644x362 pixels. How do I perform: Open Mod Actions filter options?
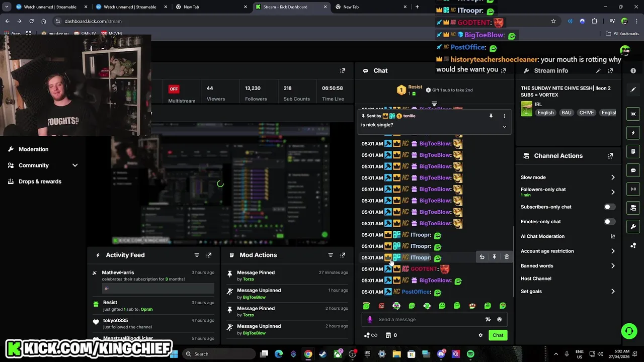click(x=331, y=255)
